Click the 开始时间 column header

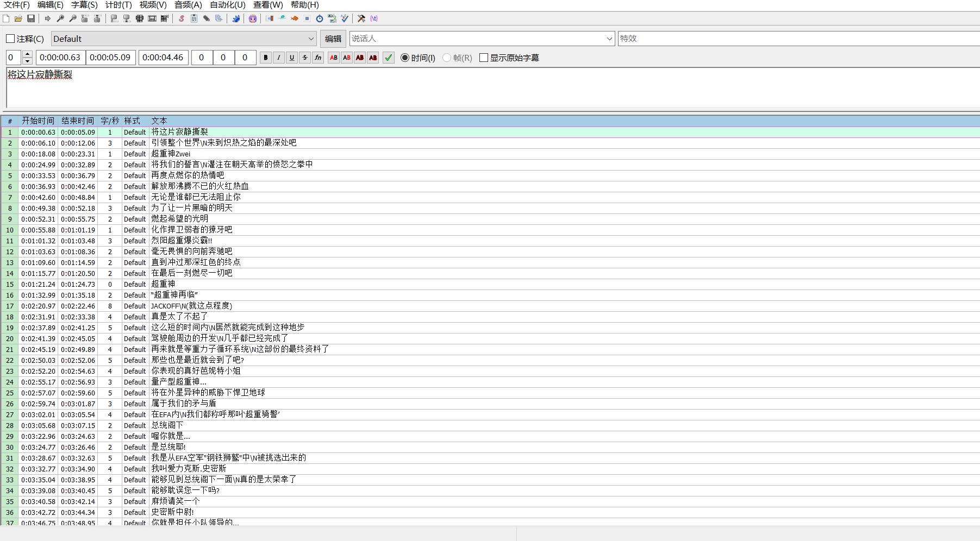coord(38,121)
